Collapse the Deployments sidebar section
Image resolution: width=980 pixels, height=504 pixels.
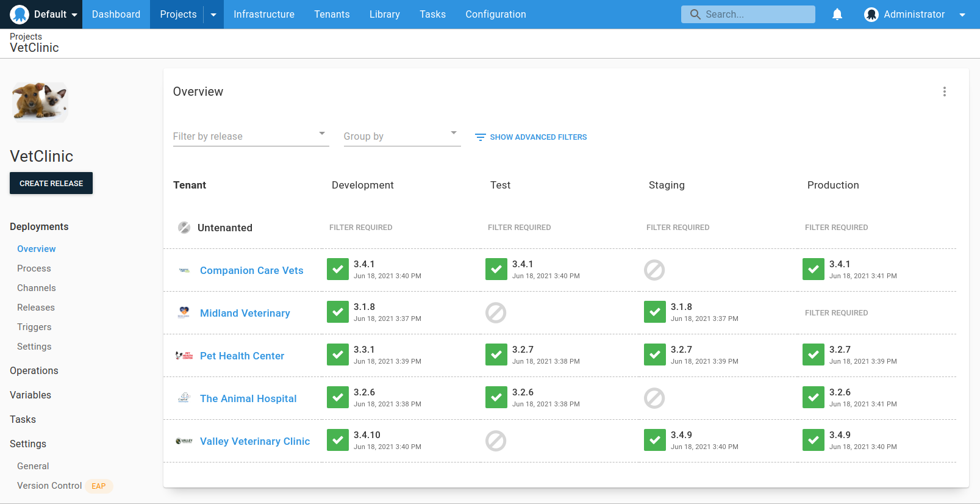(x=39, y=226)
